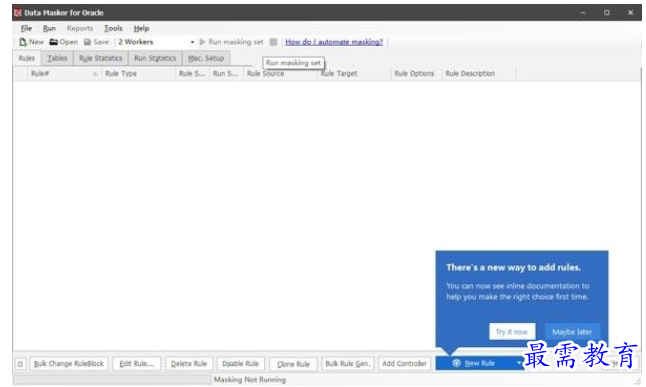Minimize the Data Masker window
This screenshot has width=646, height=387.
(583, 13)
